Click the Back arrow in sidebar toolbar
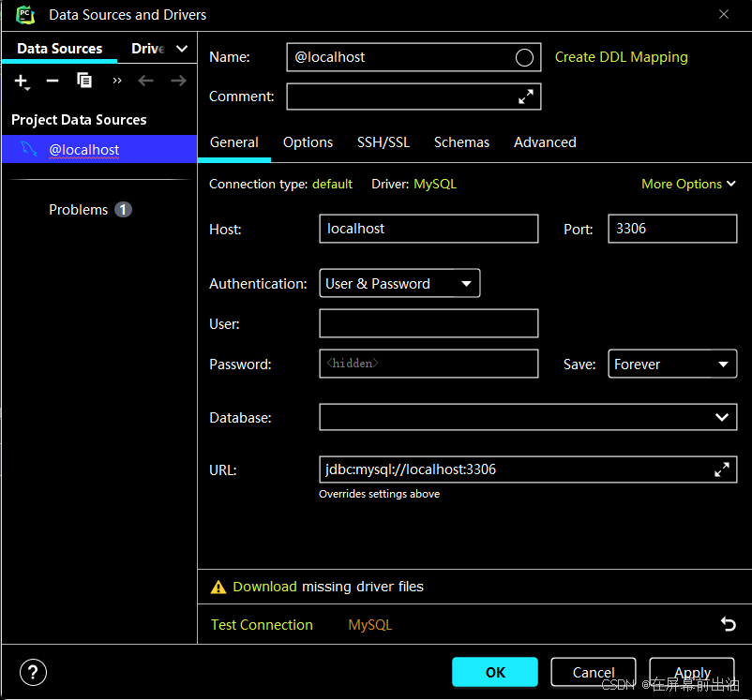This screenshot has width=752, height=700. [x=145, y=81]
